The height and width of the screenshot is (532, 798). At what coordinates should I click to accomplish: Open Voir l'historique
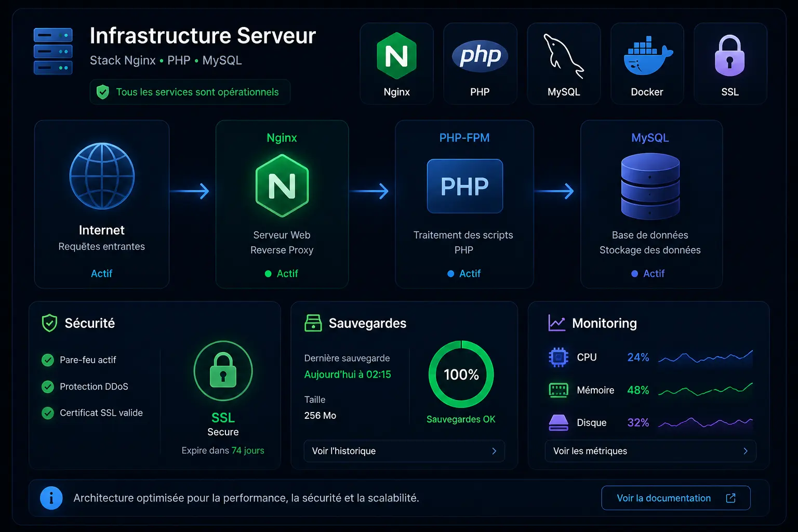[404, 451]
